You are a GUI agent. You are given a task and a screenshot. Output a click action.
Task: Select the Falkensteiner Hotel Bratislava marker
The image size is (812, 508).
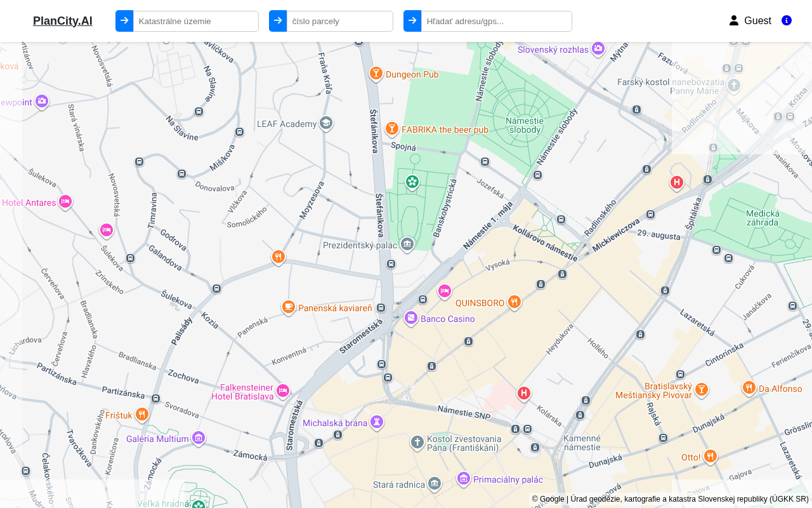click(283, 391)
